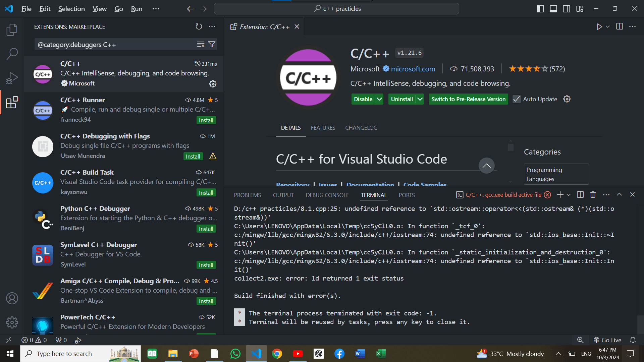Open Extensions panel more actions menu
This screenshot has height=362, width=644.
point(212,26)
